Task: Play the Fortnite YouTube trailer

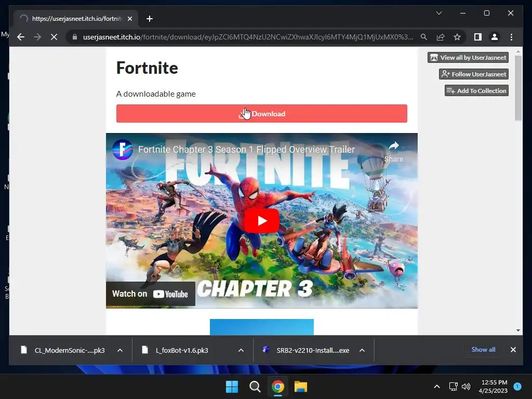Action: pyautogui.click(x=262, y=221)
